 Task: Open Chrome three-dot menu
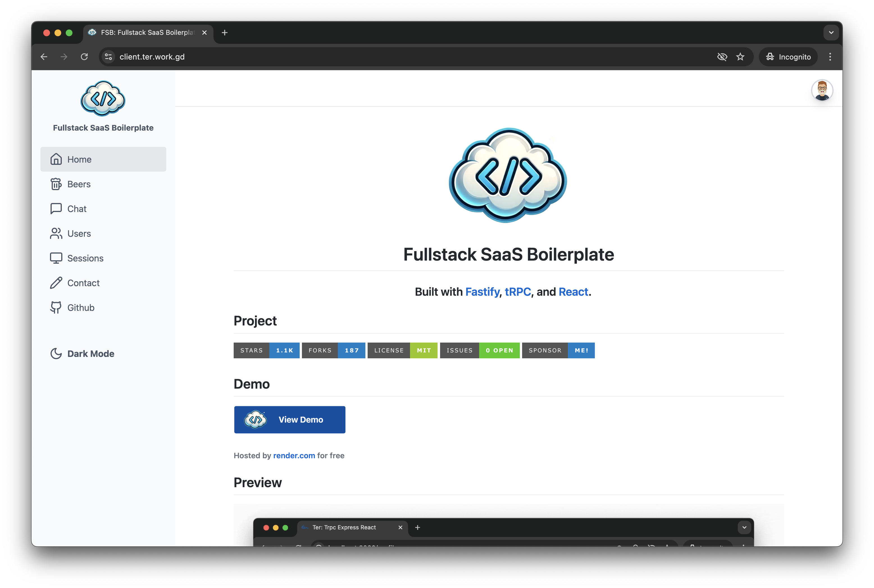830,57
